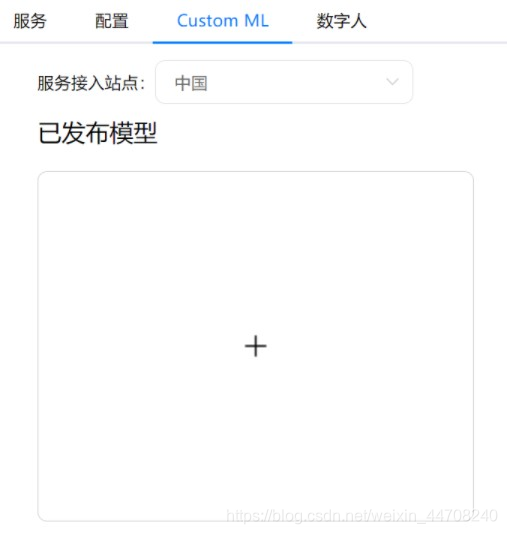Click the blue underline under Custom ML
Screen dimensions: 507x534
tap(222, 43)
